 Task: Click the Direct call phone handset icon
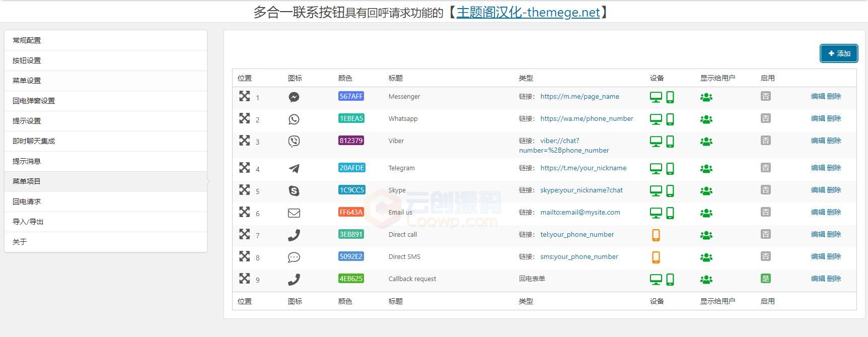pyautogui.click(x=294, y=235)
